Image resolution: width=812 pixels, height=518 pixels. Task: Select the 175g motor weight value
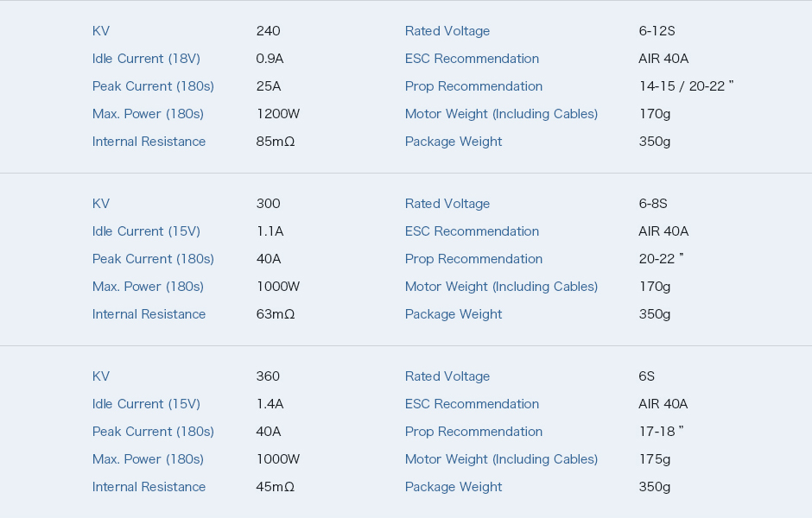(655, 459)
